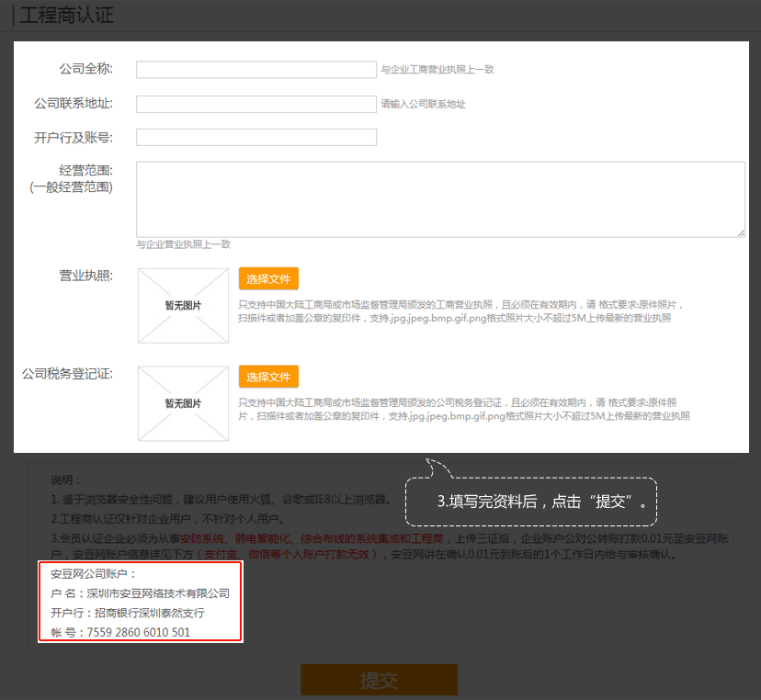Click the 公司全称 input field

[x=256, y=70]
